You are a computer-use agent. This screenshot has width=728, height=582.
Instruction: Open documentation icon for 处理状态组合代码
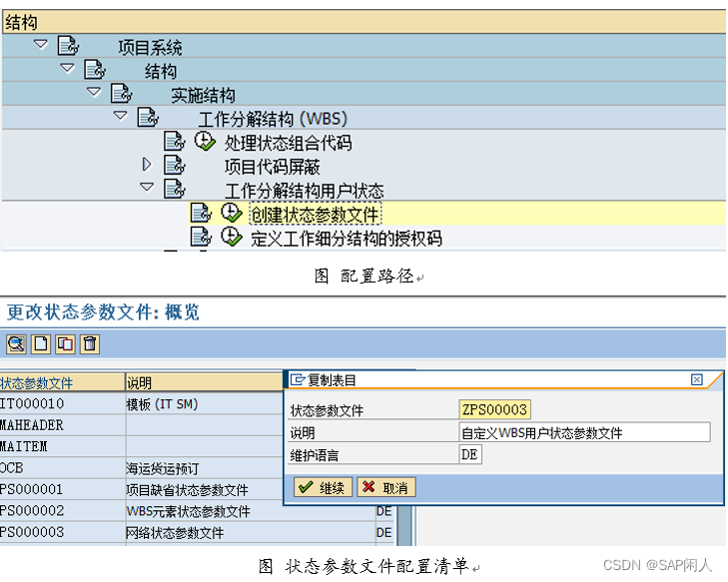(x=175, y=141)
